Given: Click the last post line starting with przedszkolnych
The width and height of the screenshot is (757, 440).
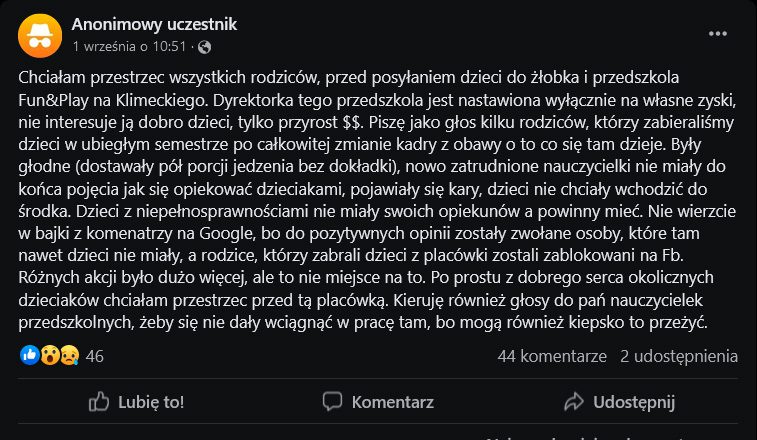Looking at the screenshot, I should [x=363, y=322].
